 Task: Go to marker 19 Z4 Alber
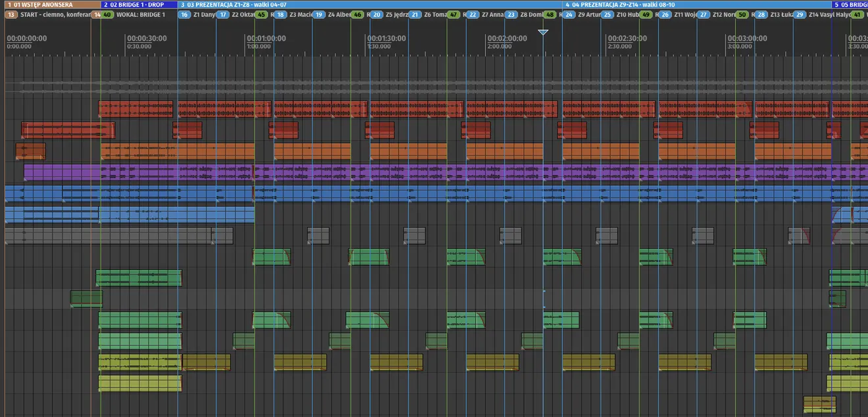(319, 14)
